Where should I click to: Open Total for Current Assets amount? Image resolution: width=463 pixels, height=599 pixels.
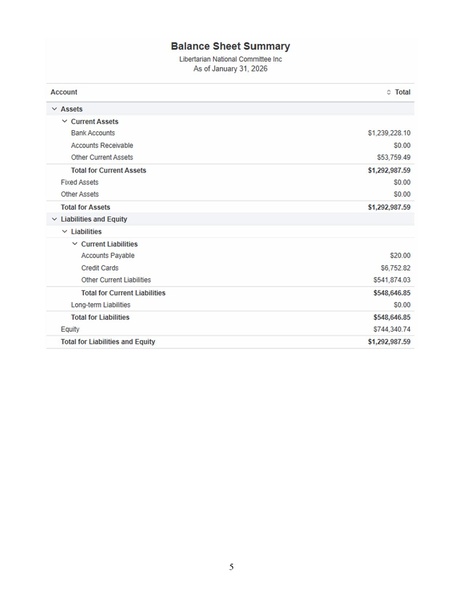pos(389,170)
